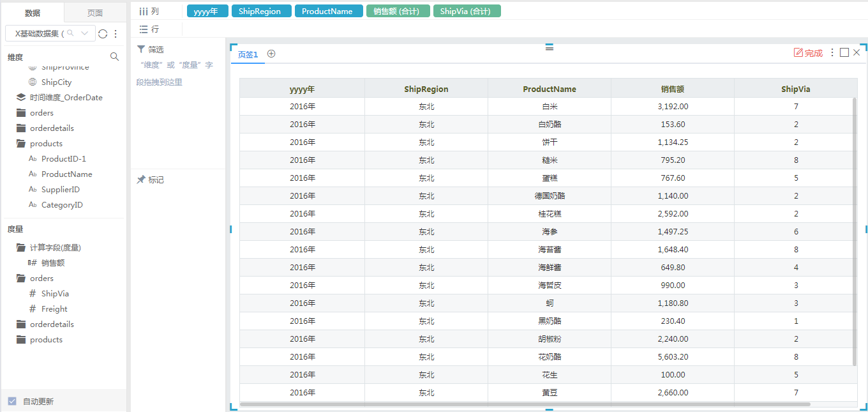The height and width of the screenshot is (412, 868).
Task: Expand the orderdetails folder under 度量
Action: click(21, 324)
